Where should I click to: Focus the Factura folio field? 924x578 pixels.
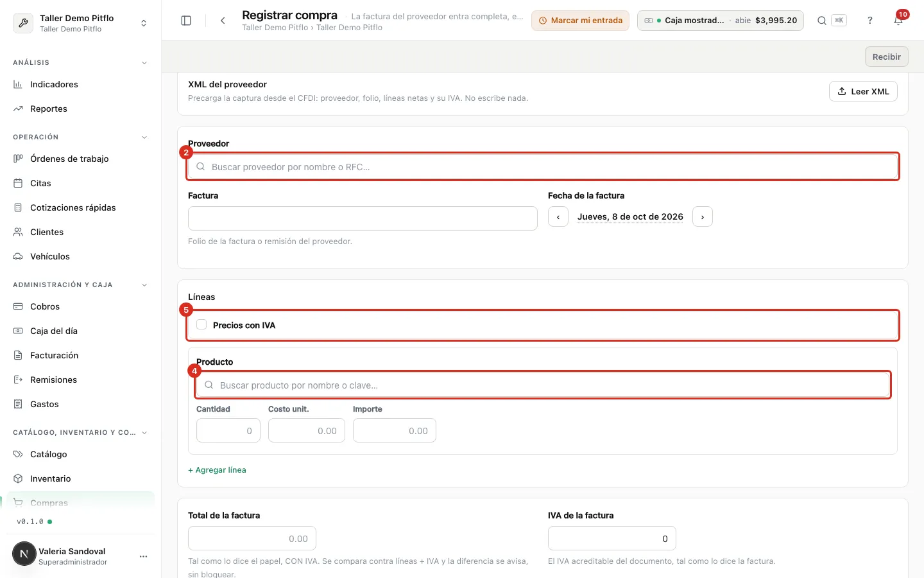363,218
